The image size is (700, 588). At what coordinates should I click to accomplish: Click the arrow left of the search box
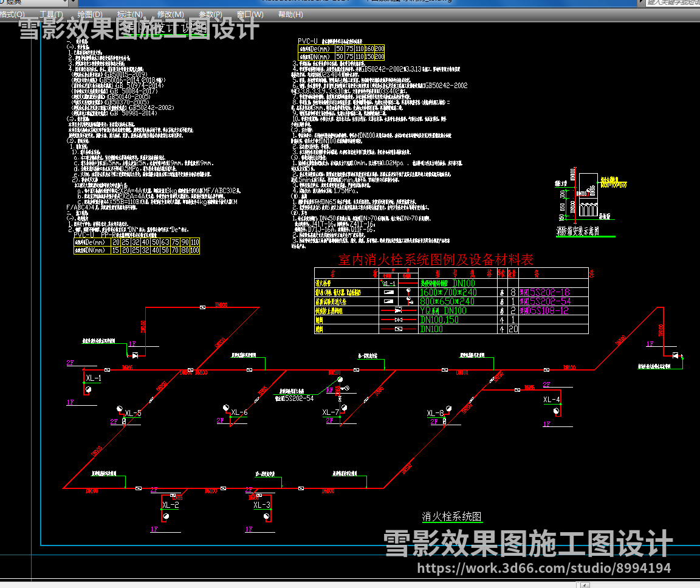(x=640, y=3)
